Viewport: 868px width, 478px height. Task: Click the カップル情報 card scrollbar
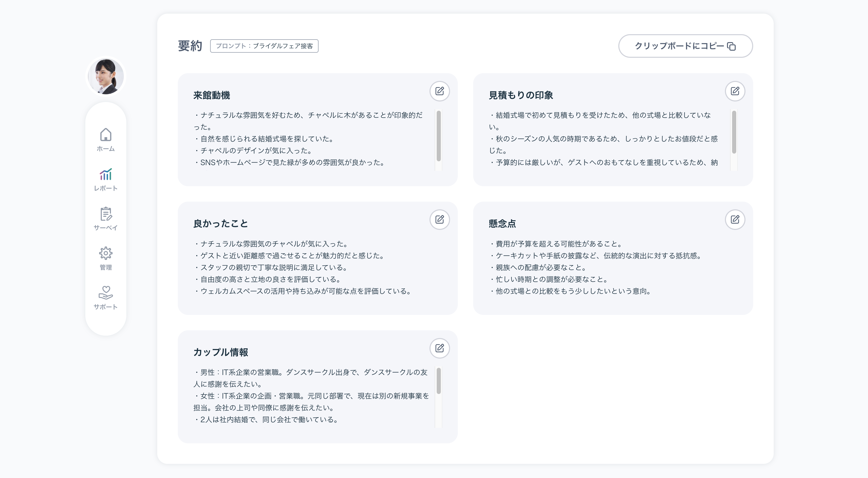[x=438, y=381]
